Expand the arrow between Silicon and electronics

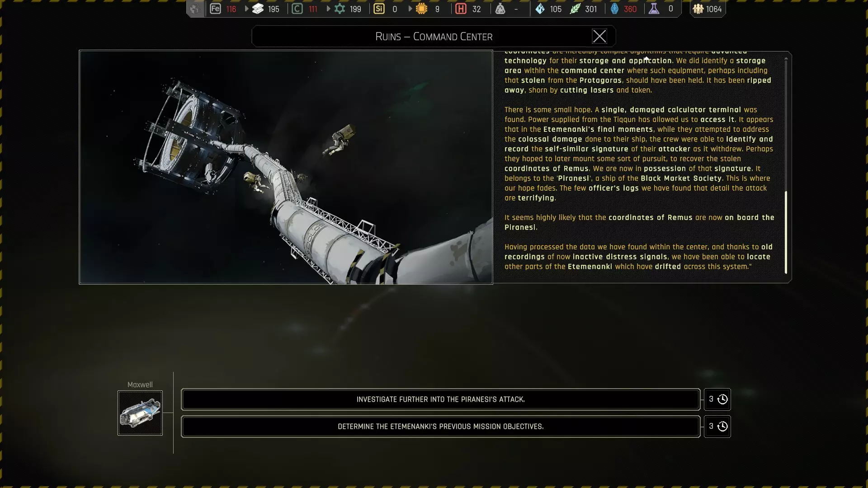[410, 9]
